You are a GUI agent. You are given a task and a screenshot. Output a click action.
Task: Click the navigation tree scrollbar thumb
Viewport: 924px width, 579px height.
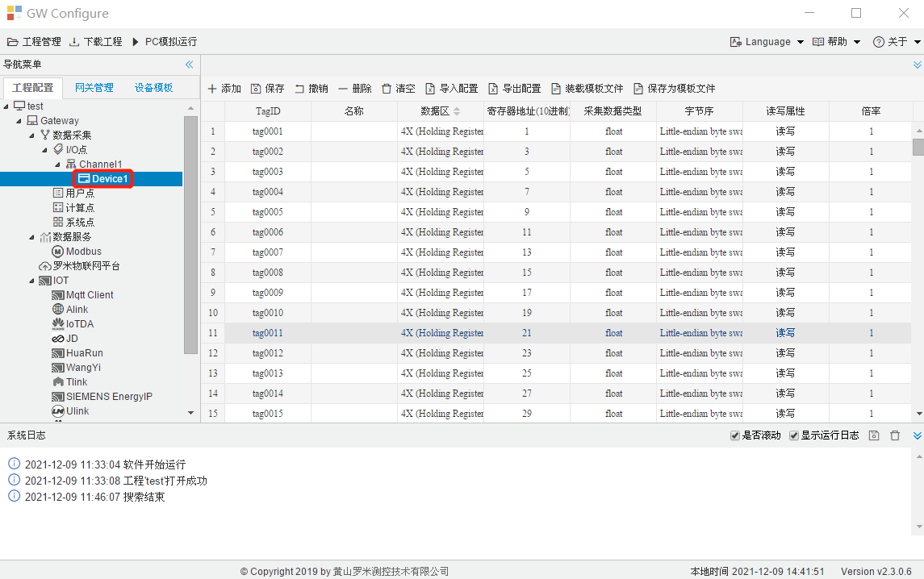coord(190,235)
